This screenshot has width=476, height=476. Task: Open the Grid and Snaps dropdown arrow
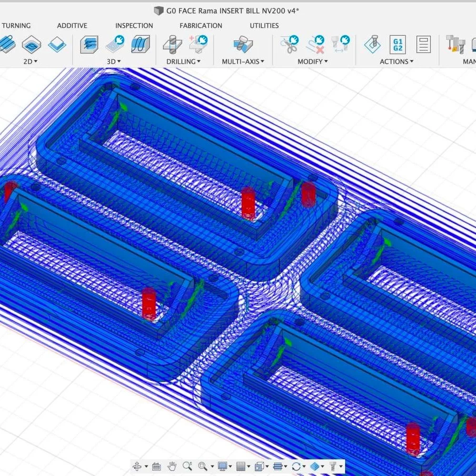pos(248,466)
